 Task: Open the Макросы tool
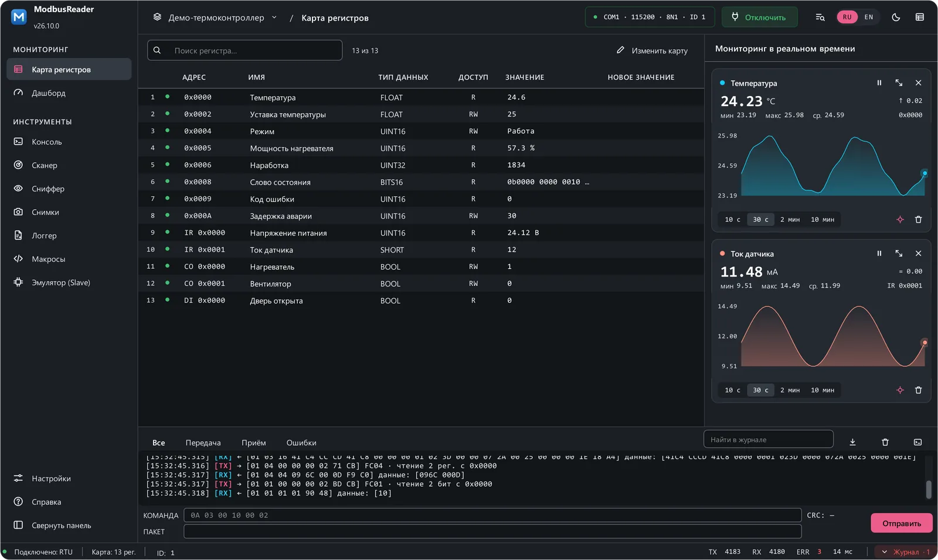point(69,259)
